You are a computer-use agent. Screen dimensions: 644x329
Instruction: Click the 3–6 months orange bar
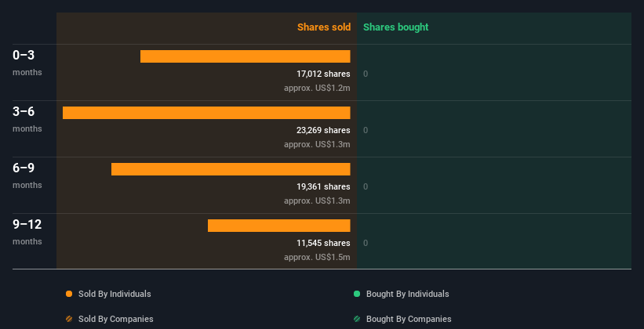click(206, 113)
